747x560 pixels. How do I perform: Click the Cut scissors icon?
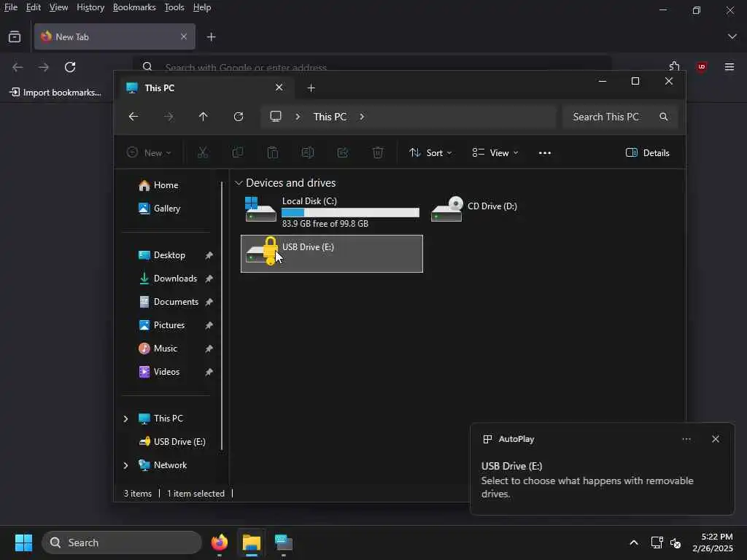pyautogui.click(x=203, y=152)
